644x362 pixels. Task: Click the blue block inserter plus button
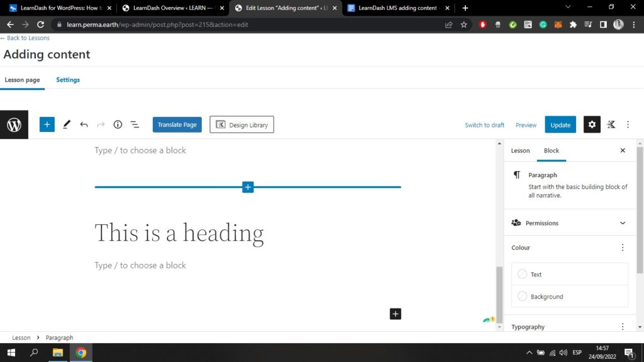[47, 124]
